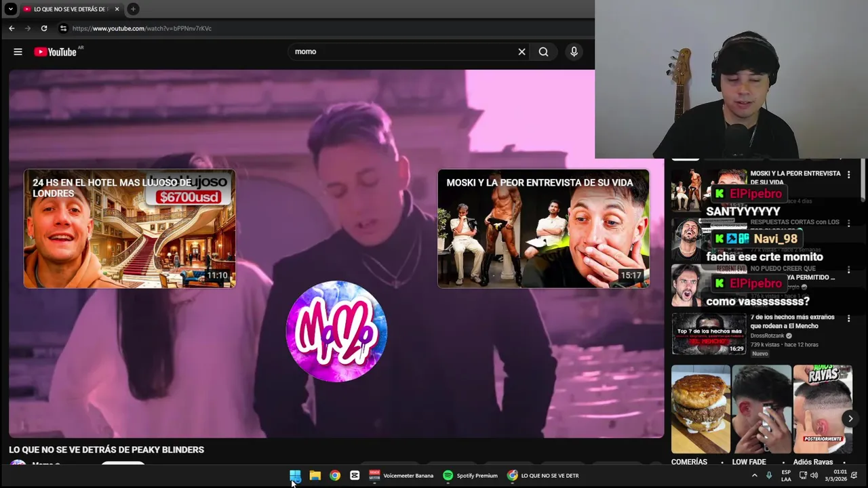Open the 'COMERÍAS' burger Short
868x488 pixels.
(x=701, y=409)
